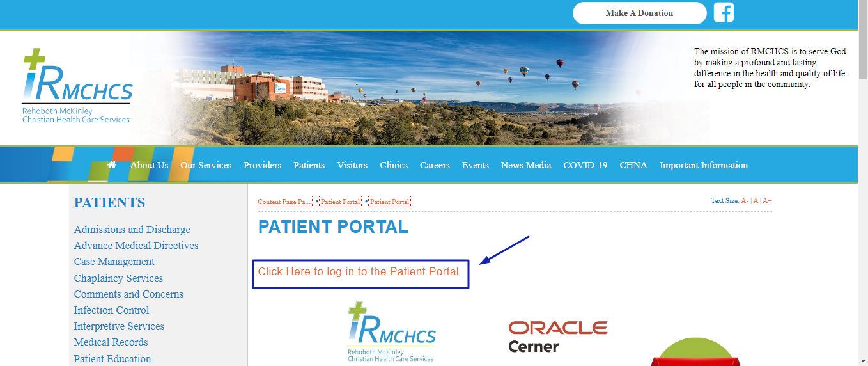The width and height of the screenshot is (868, 366).
Task: Open Chaplaincy Services sidebar link
Action: pyautogui.click(x=118, y=278)
